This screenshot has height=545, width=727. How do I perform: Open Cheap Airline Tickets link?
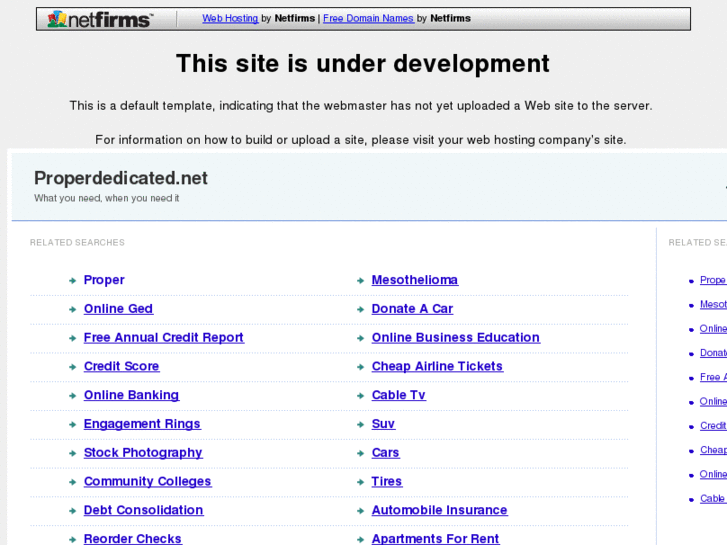coord(437,366)
